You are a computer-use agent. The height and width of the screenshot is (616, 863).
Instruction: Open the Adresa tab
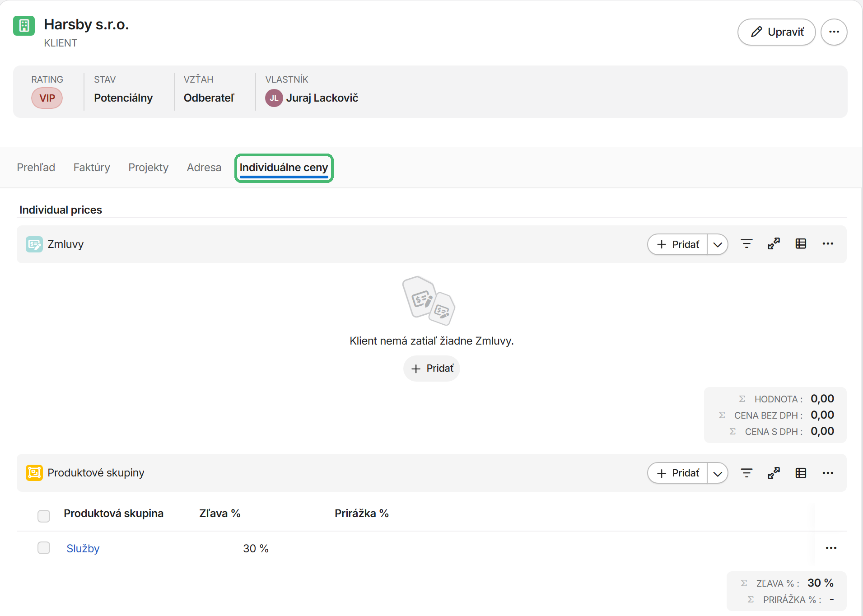pyautogui.click(x=204, y=168)
